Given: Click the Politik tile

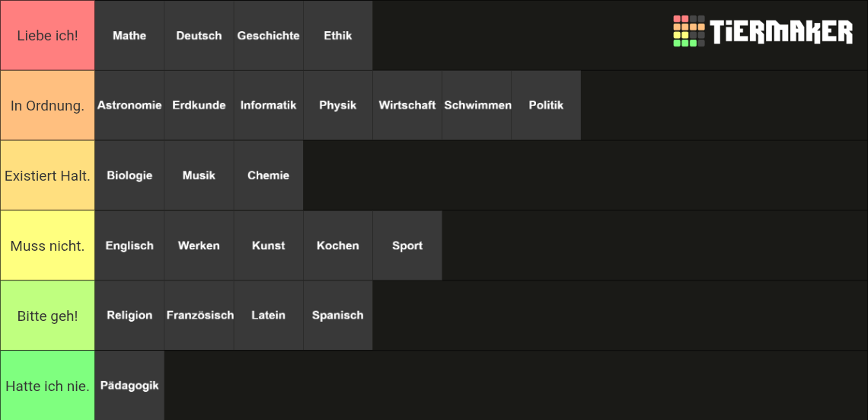Looking at the screenshot, I should (547, 105).
